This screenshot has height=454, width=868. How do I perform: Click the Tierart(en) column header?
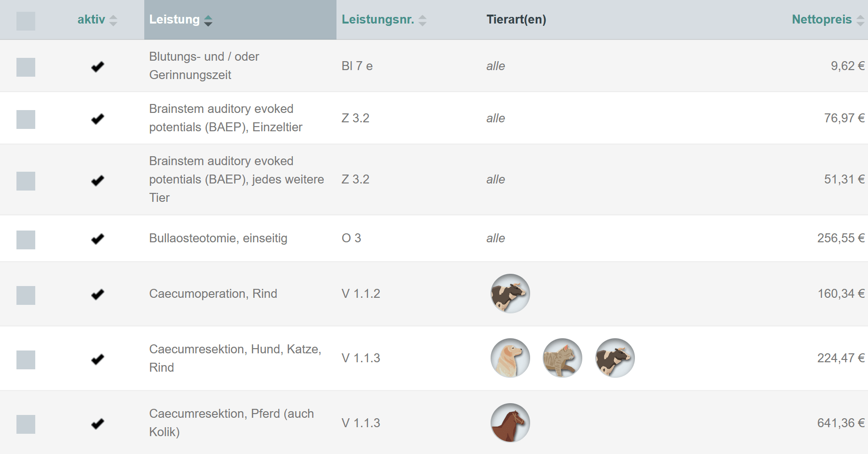(516, 20)
